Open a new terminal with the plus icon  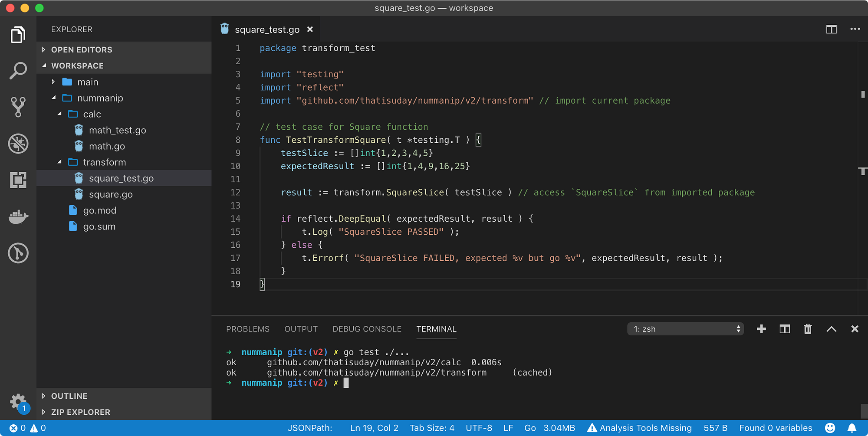(761, 329)
